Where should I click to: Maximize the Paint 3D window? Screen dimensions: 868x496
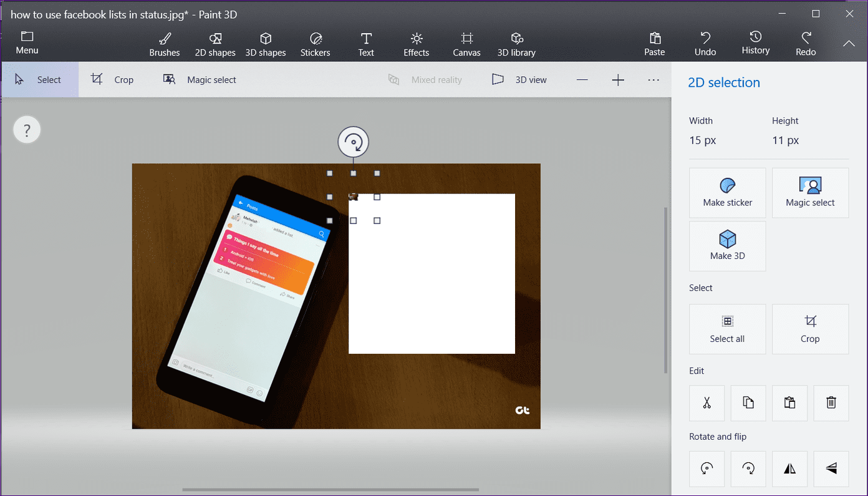coord(816,14)
